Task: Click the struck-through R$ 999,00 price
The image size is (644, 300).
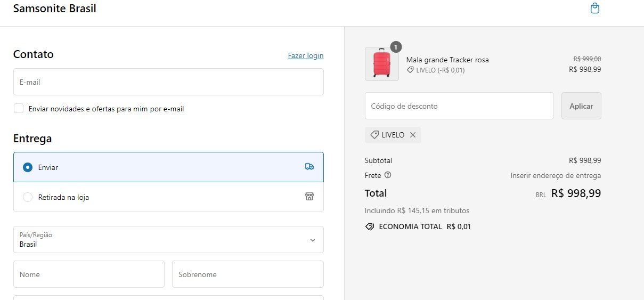Action: (587, 59)
